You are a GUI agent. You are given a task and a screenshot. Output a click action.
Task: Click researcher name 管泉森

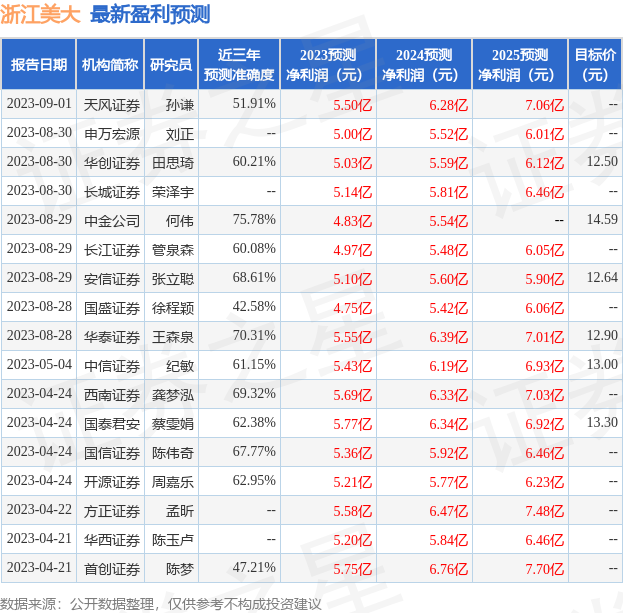click(173, 250)
